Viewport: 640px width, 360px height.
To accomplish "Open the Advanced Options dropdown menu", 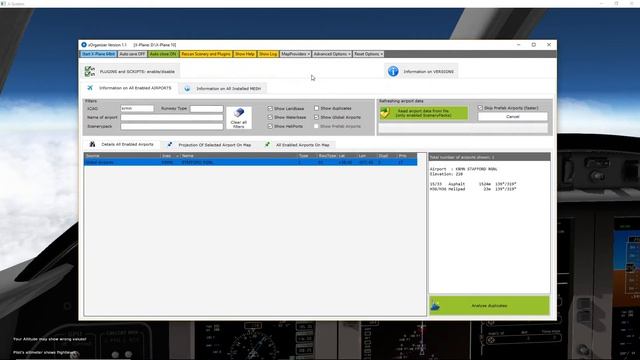I will [x=332, y=54].
